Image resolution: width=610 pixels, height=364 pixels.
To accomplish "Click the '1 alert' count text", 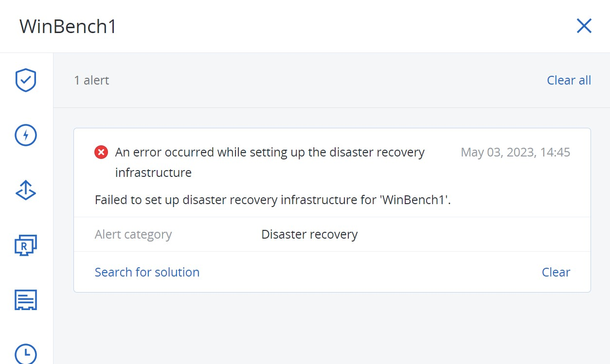I will pyautogui.click(x=91, y=80).
